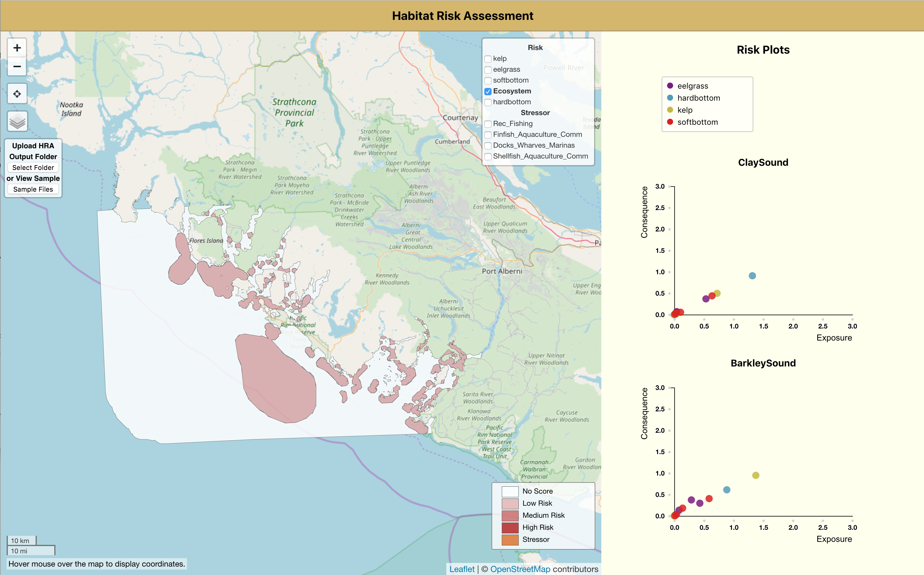The image size is (924, 575).
Task: Enable Shellfish_Aquaculture_Comm stressor layer
Action: (x=488, y=156)
